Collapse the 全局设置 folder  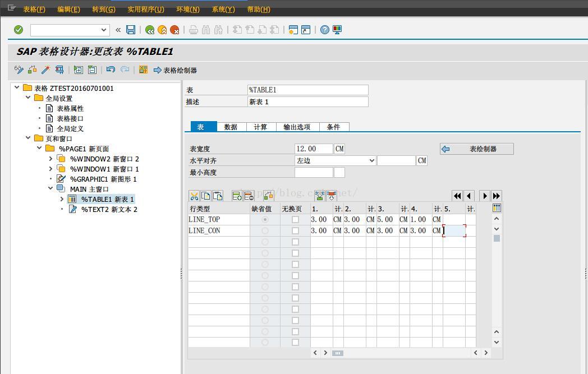point(27,98)
